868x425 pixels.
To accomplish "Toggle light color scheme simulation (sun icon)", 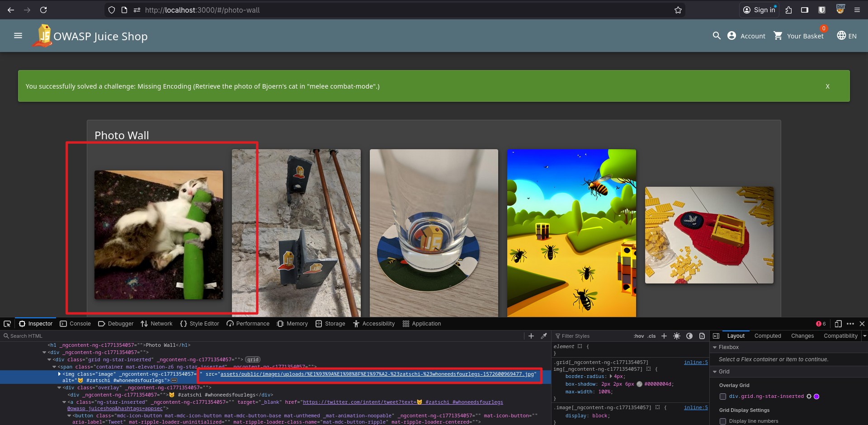I will pyautogui.click(x=677, y=336).
